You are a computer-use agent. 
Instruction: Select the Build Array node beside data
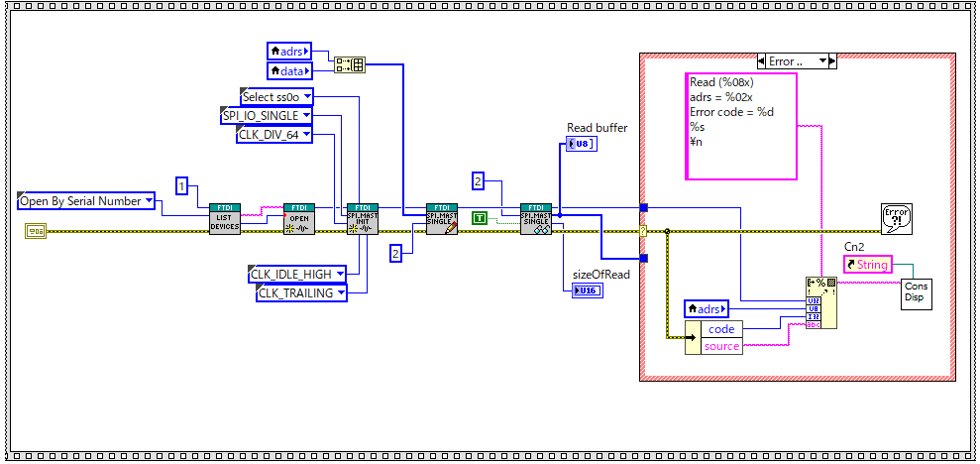[x=350, y=64]
